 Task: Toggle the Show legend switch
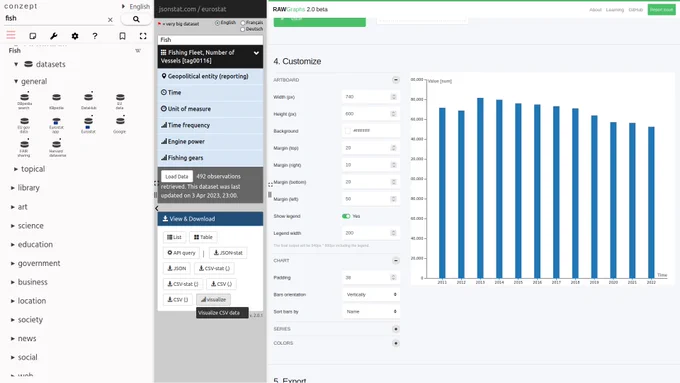coord(346,216)
